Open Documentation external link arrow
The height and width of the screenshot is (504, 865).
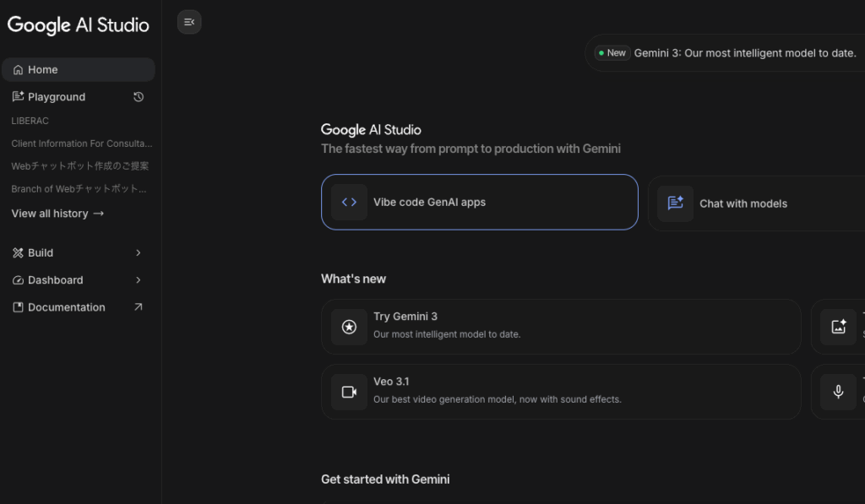pyautogui.click(x=139, y=307)
